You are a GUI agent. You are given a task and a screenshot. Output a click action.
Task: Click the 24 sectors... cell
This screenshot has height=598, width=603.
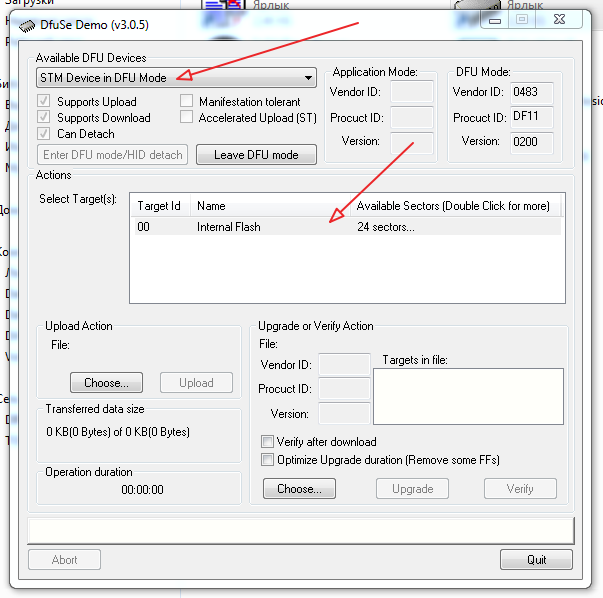(x=386, y=227)
